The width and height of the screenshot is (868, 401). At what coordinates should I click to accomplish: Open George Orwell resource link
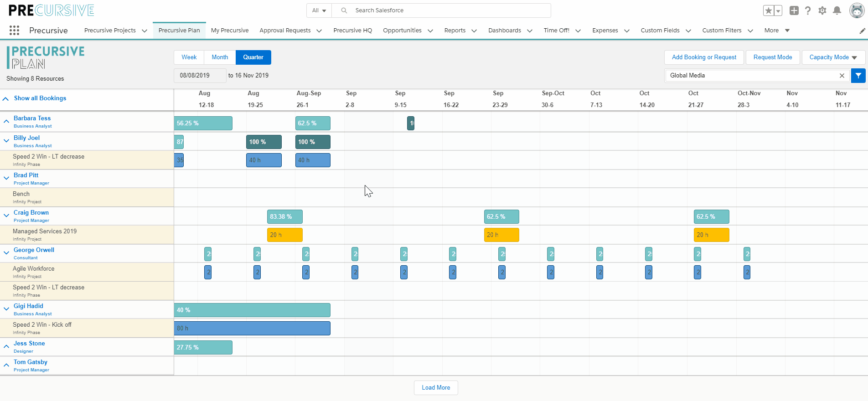point(34,250)
